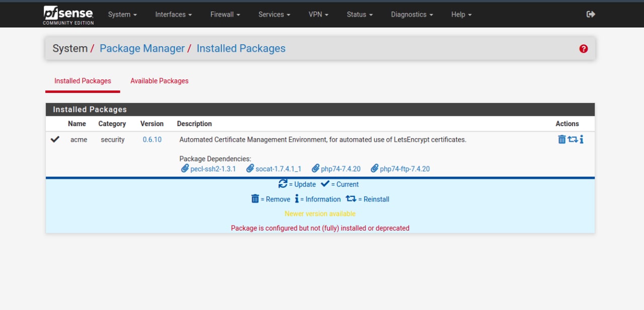Open the Firewall dropdown menu
644x310 pixels.
pos(225,15)
